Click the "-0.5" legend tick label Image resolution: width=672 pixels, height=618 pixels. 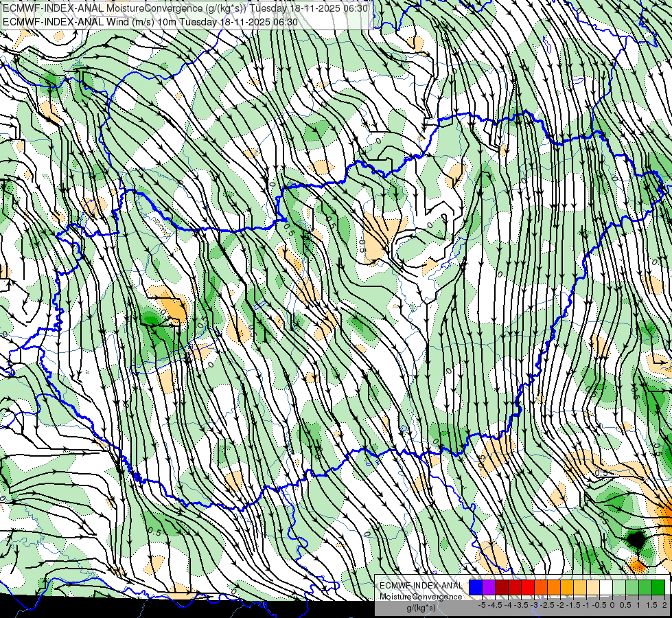click(599, 605)
